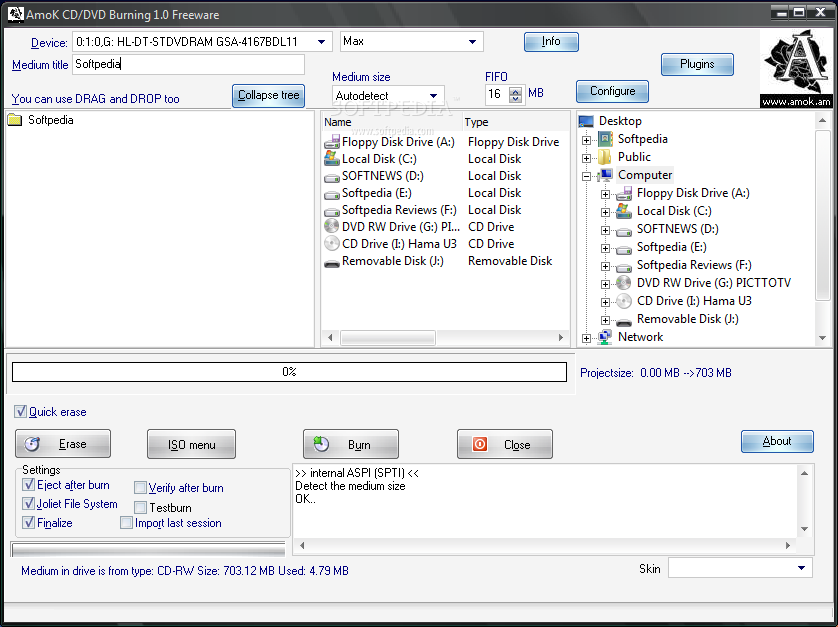
Task: Click the Configure button
Action: 612,91
